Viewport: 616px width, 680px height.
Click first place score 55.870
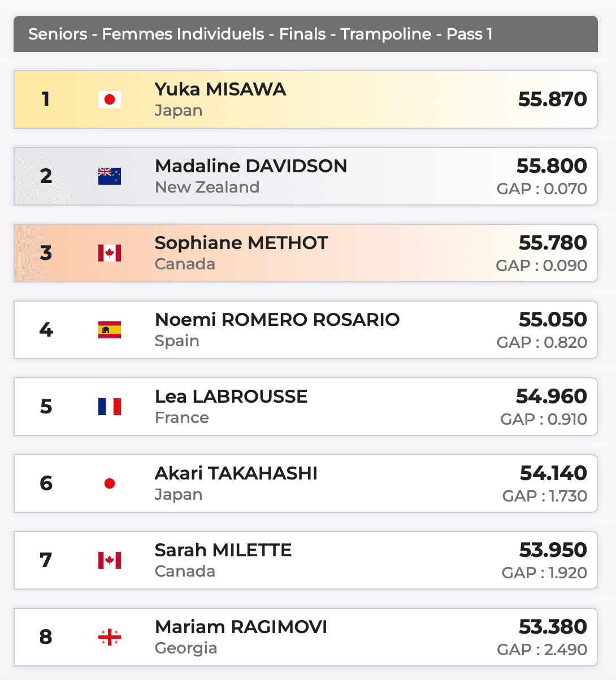tap(552, 99)
